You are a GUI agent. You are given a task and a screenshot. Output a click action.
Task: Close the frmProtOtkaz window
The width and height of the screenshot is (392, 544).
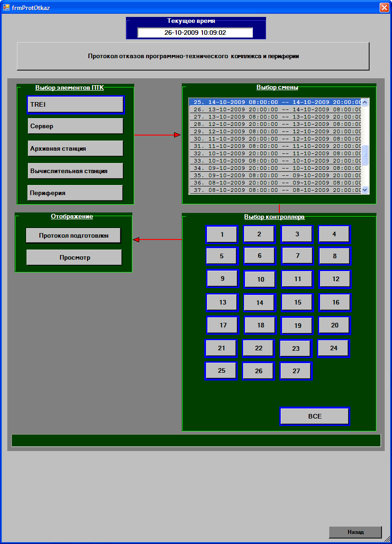[x=384, y=7]
